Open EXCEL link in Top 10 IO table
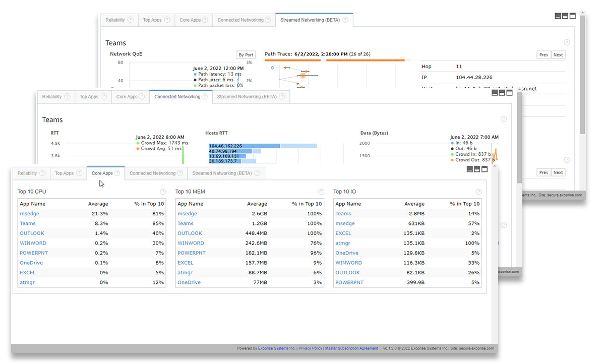This screenshot has height=364, width=601. [343, 233]
